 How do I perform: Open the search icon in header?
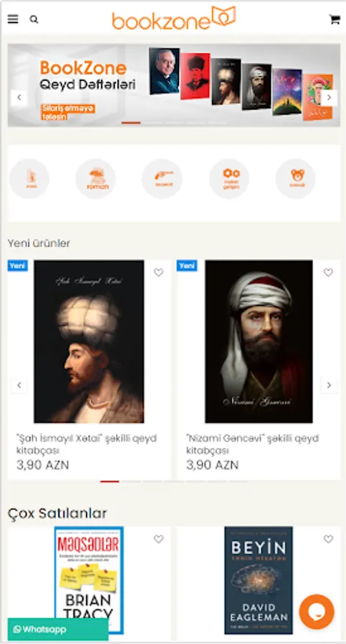tap(34, 20)
